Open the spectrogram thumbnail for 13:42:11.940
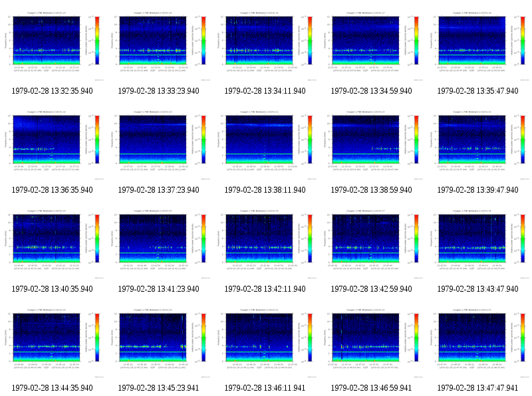Screen dimensions: 532x396 coord(265,244)
